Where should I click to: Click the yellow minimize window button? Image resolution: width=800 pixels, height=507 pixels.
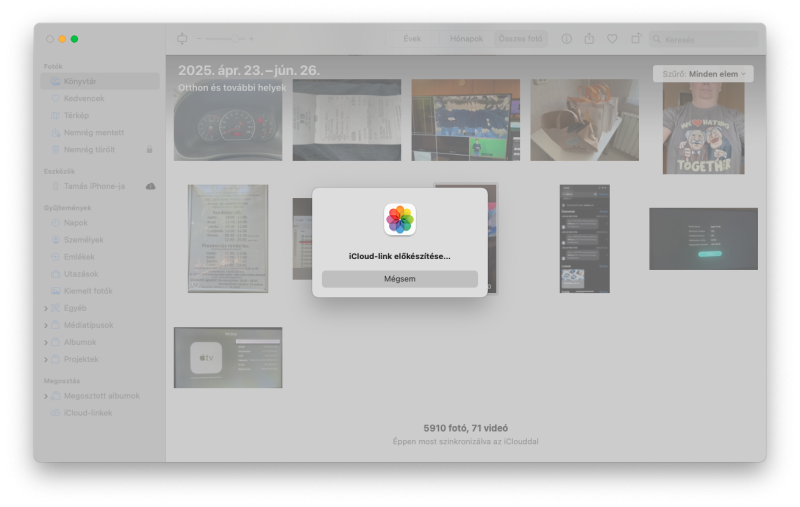(62, 39)
